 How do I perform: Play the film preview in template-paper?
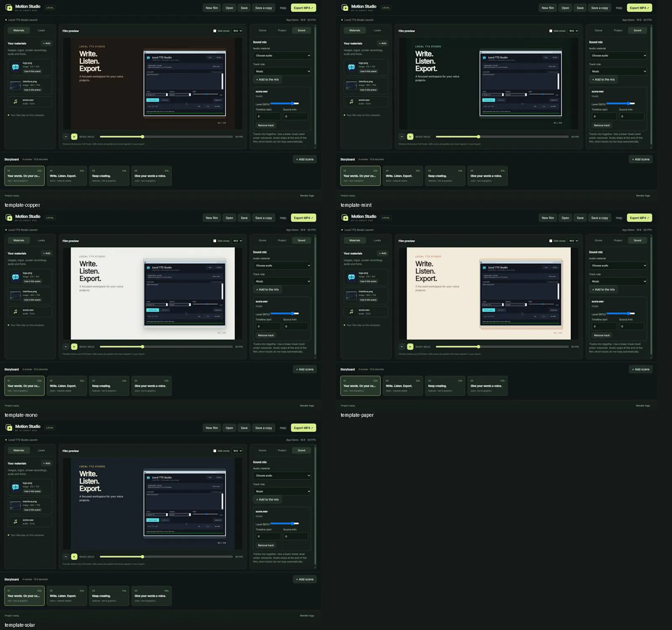(x=410, y=346)
